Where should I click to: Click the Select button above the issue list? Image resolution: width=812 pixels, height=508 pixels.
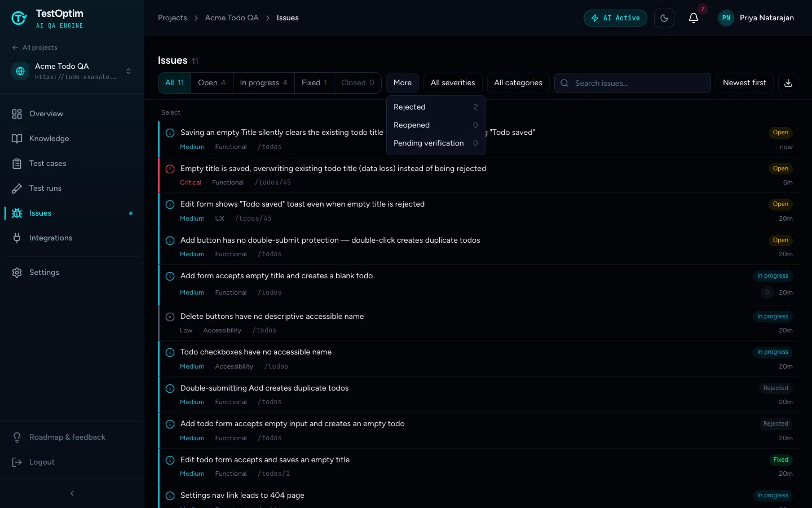[171, 113]
